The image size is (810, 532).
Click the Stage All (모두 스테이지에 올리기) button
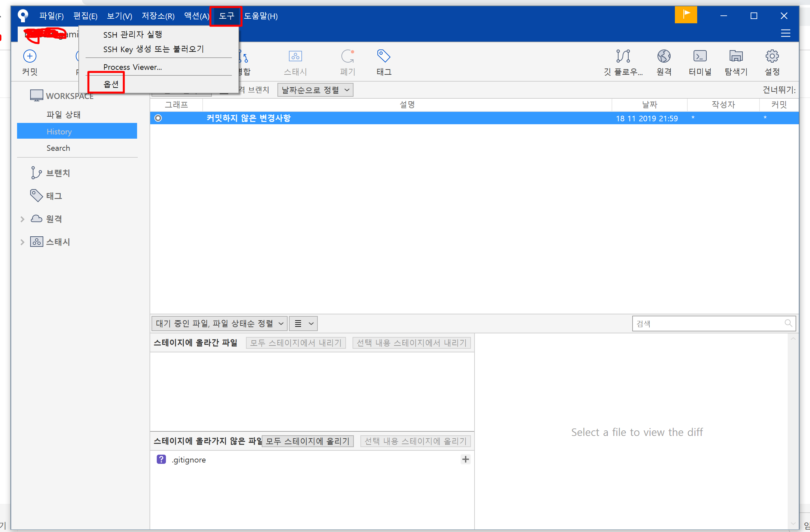(307, 441)
